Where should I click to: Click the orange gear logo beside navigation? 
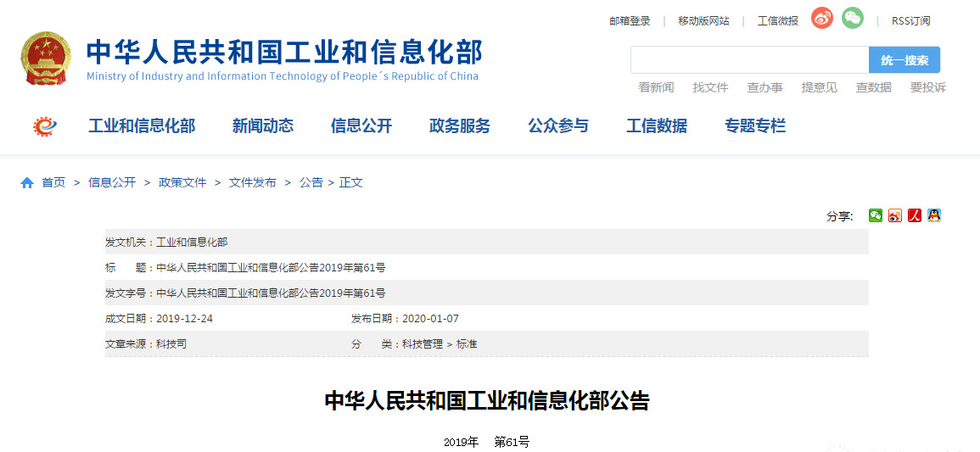pos(44,126)
